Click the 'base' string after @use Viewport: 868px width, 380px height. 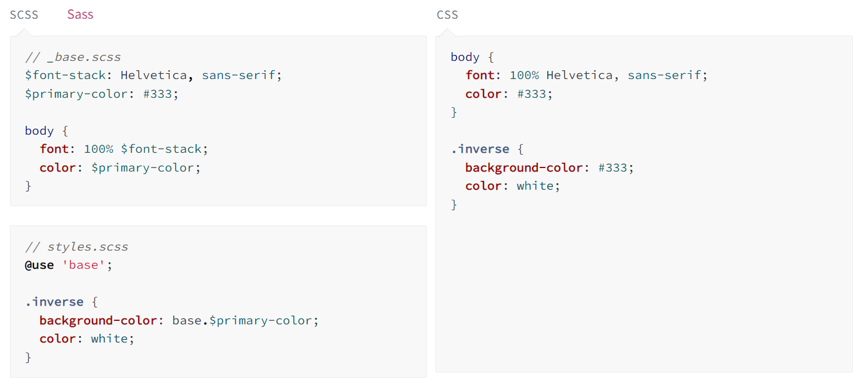coord(84,265)
